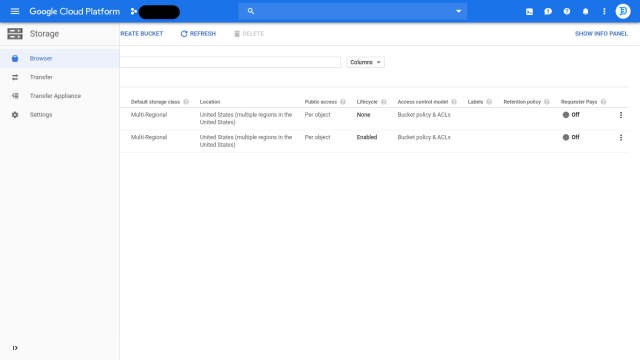Open the help question mark icon
The height and width of the screenshot is (360, 640).
(x=567, y=11)
